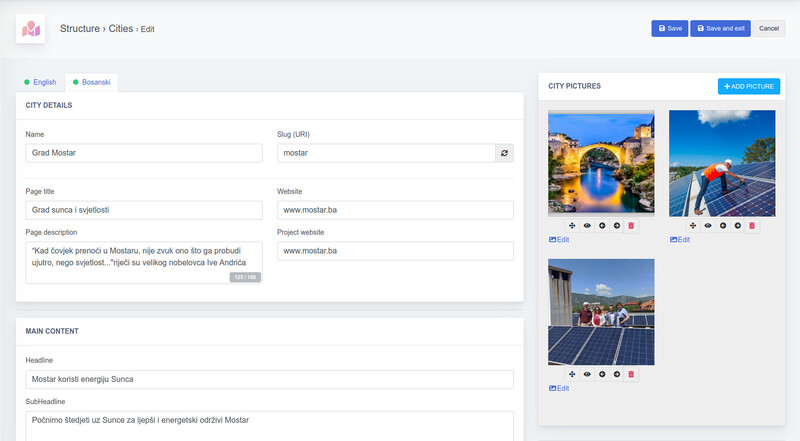Click move handle under group photo
Screen dimensions: 800x441
[x=572, y=374]
